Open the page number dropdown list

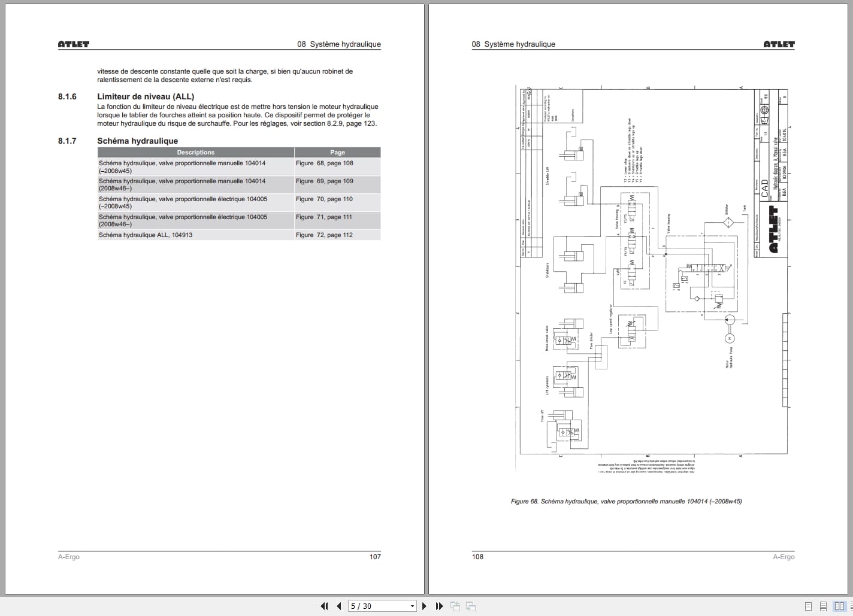pyautogui.click(x=412, y=606)
